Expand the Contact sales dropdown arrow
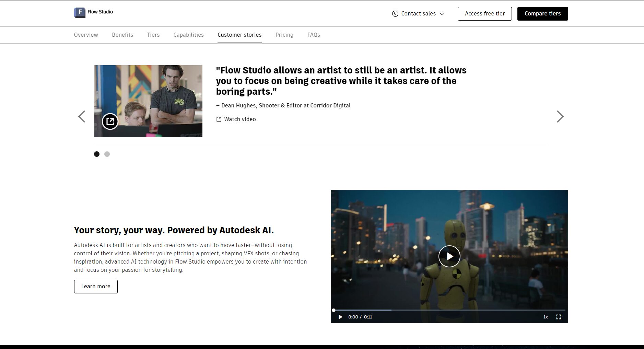 point(442,14)
